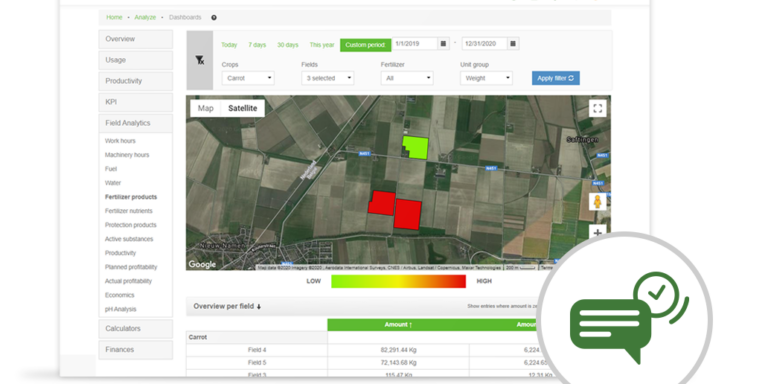The image size is (768, 384).
Task: Open the Calculators sidebar section
Action: (x=136, y=329)
